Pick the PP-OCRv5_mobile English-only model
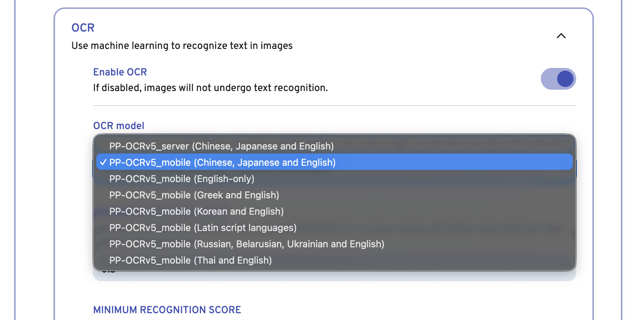Image resolution: width=644 pixels, height=320 pixels. point(182,179)
